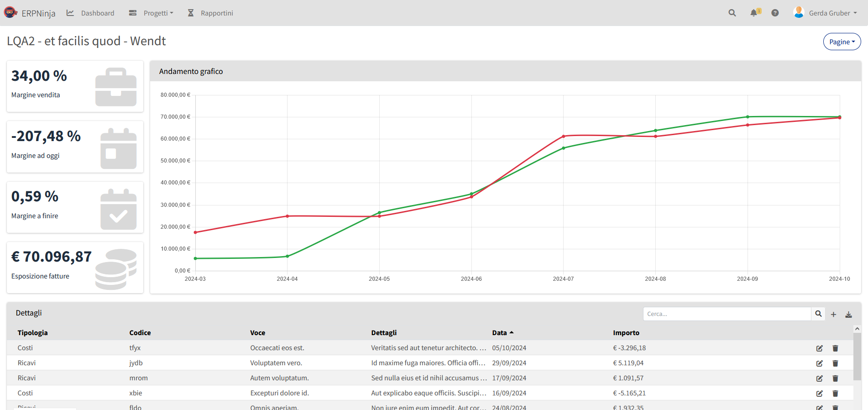Click the Andamento grafico panel title

(x=191, y=71)
